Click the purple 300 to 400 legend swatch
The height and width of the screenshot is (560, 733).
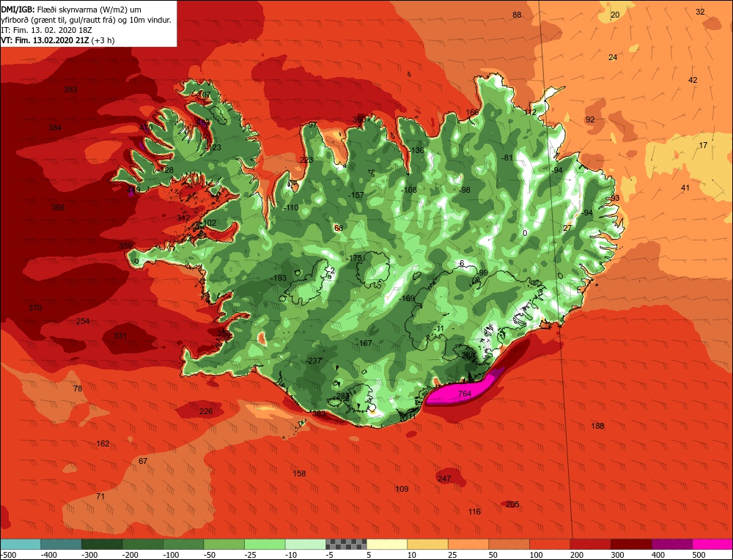[672, 544]
